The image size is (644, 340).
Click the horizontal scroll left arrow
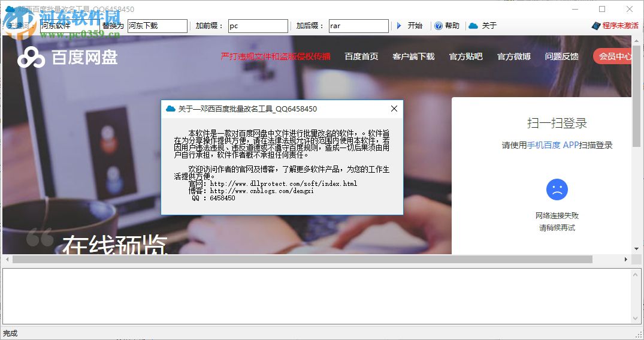click(x=7, y=260)
